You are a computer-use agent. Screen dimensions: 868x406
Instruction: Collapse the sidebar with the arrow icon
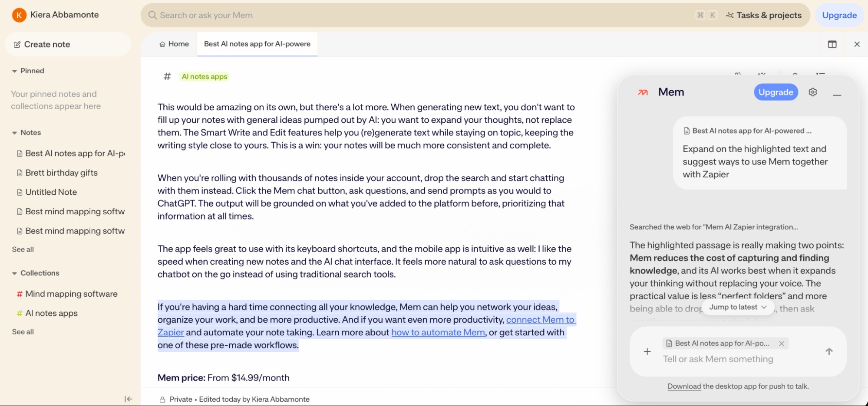pos(128,399)
